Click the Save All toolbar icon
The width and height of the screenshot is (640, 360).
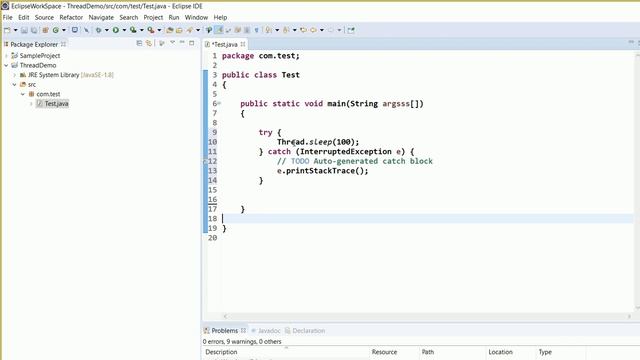[34, 30]
